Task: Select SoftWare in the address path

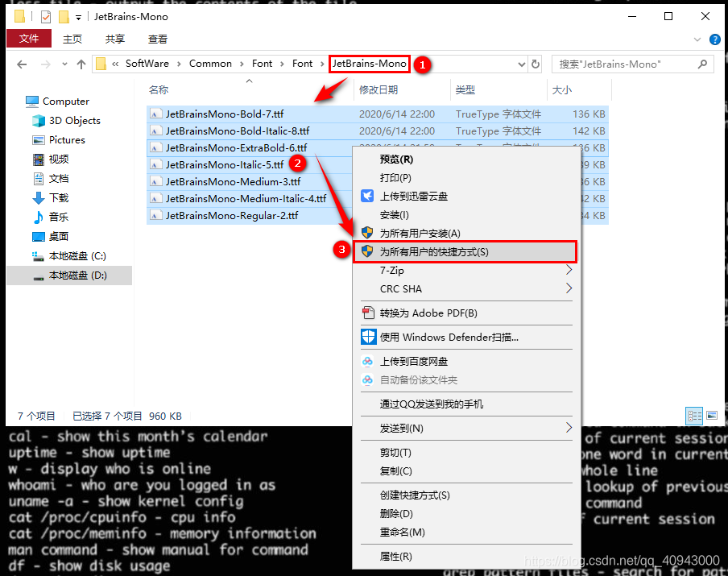Action: (x=147, y=64)
